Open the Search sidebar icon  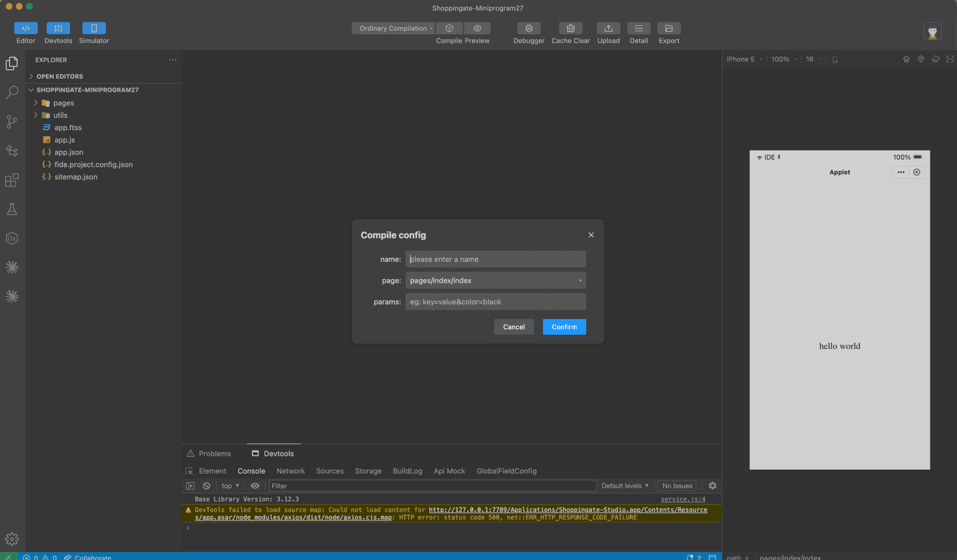coord(12,92)
